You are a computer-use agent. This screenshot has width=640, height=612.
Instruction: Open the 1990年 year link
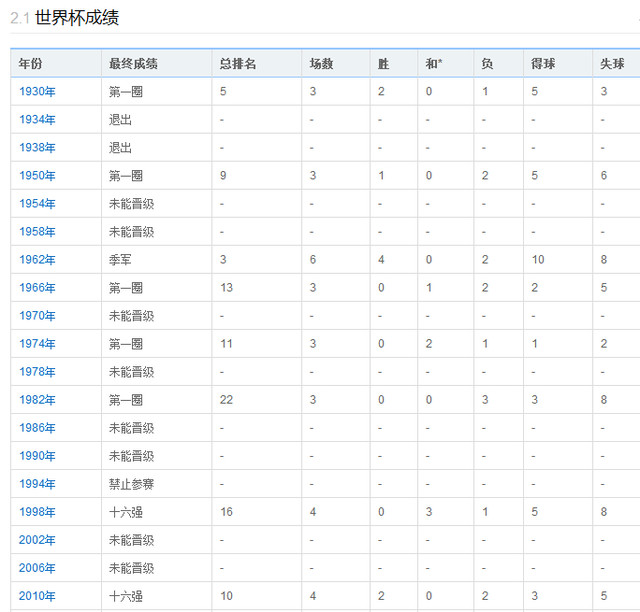point(37,456)
